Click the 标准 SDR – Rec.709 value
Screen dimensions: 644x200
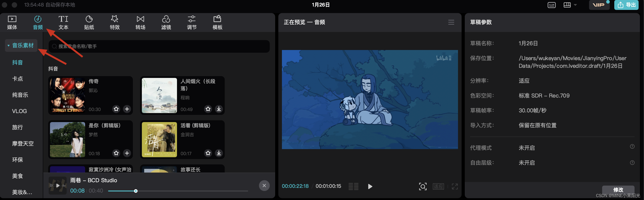tap(544, 95)
